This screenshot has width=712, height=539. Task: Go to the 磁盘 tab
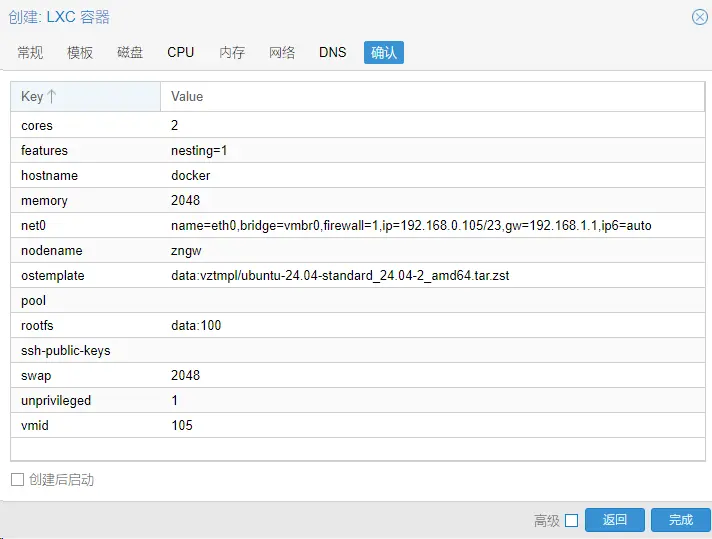click(130, 52)
